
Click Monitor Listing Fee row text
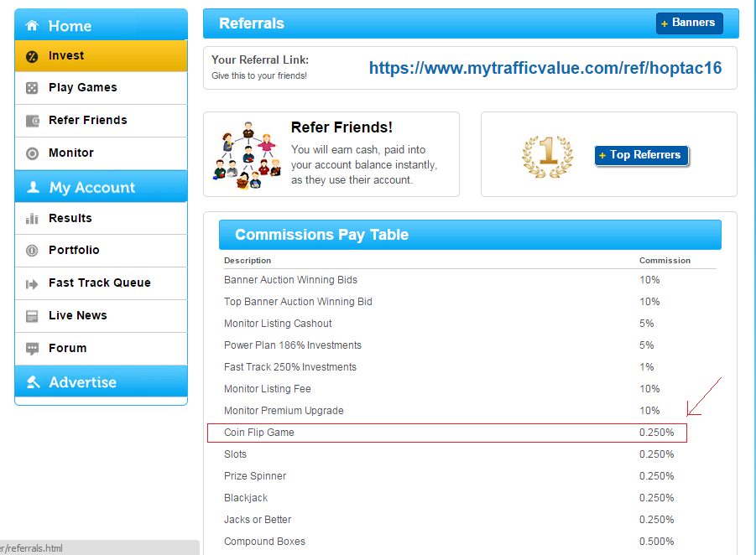pos(268,389)
